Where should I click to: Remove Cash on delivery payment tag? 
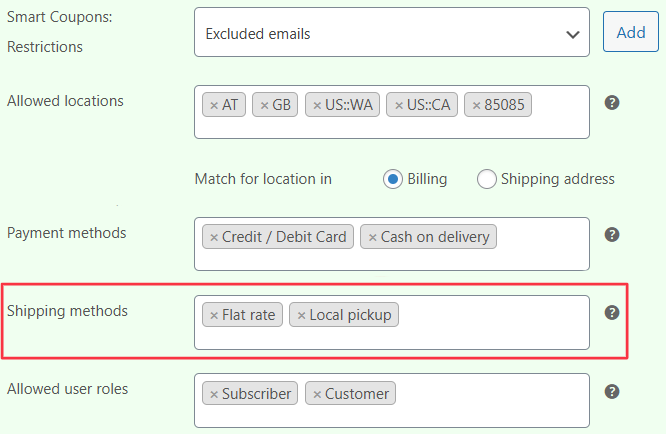(x=373, y=237)
